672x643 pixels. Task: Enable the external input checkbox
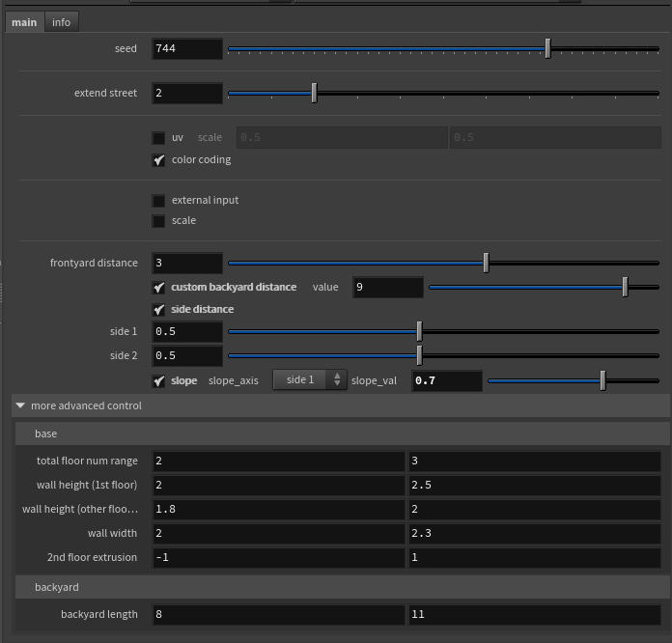(x=158, y=201)
